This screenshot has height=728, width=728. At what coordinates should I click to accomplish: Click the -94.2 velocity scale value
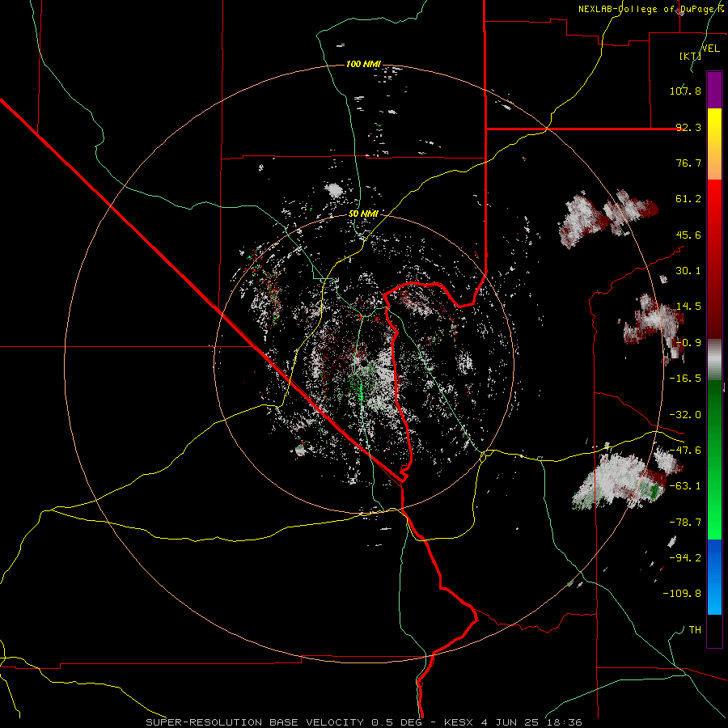pos(685,557)
